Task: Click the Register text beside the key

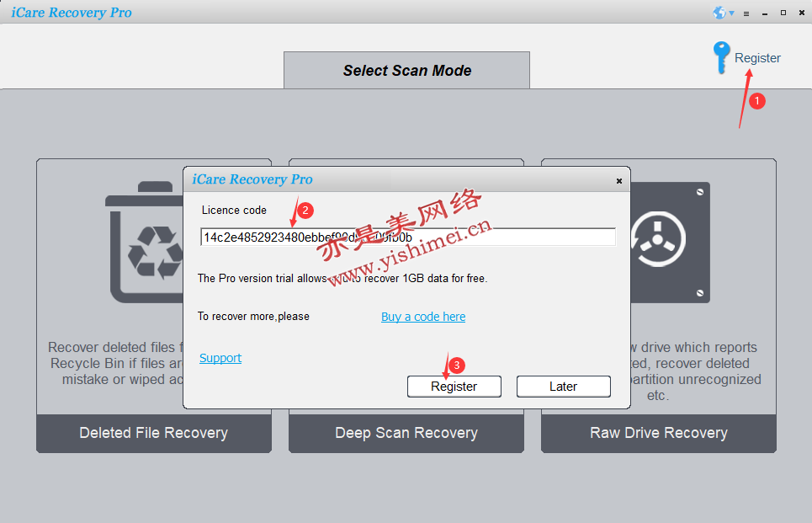Action: [757, 58]
